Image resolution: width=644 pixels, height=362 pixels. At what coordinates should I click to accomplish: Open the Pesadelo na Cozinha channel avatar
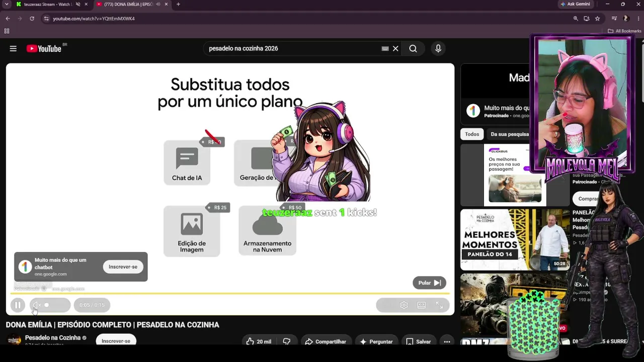[x=14, y=340]
